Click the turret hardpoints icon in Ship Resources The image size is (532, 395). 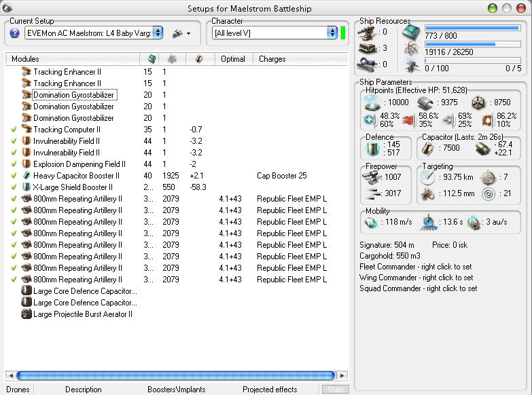point(368,33)
